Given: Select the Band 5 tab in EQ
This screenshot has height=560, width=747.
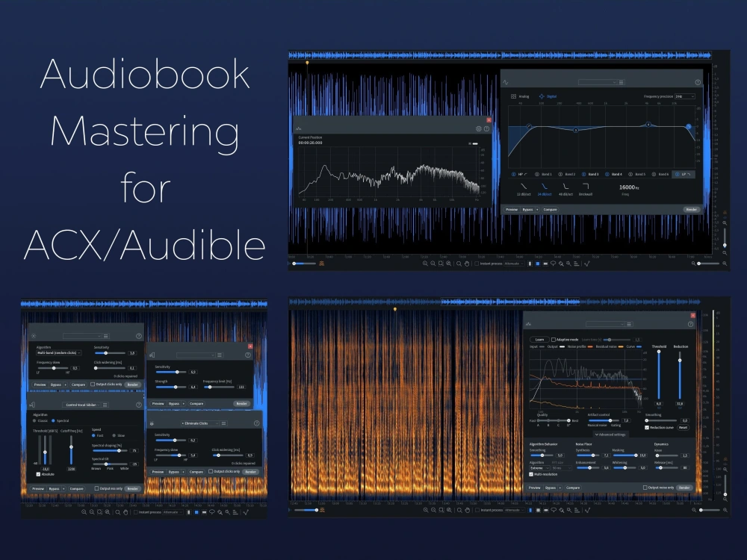Looking at the screenshot, I should pos(637,174).
